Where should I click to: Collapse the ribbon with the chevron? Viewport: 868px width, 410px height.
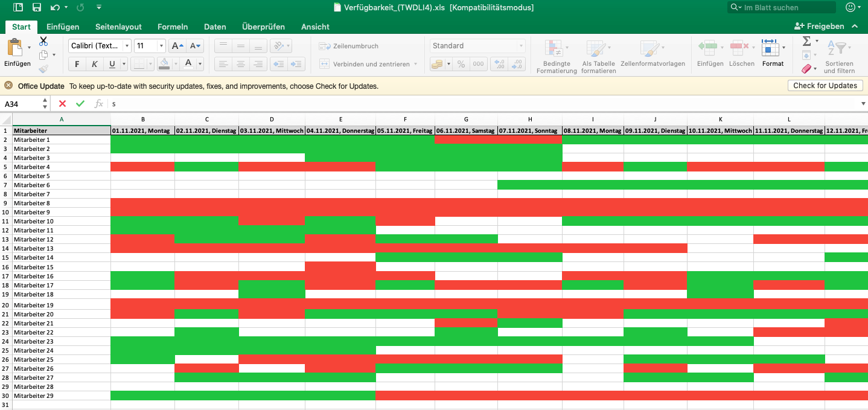[855, 27]
